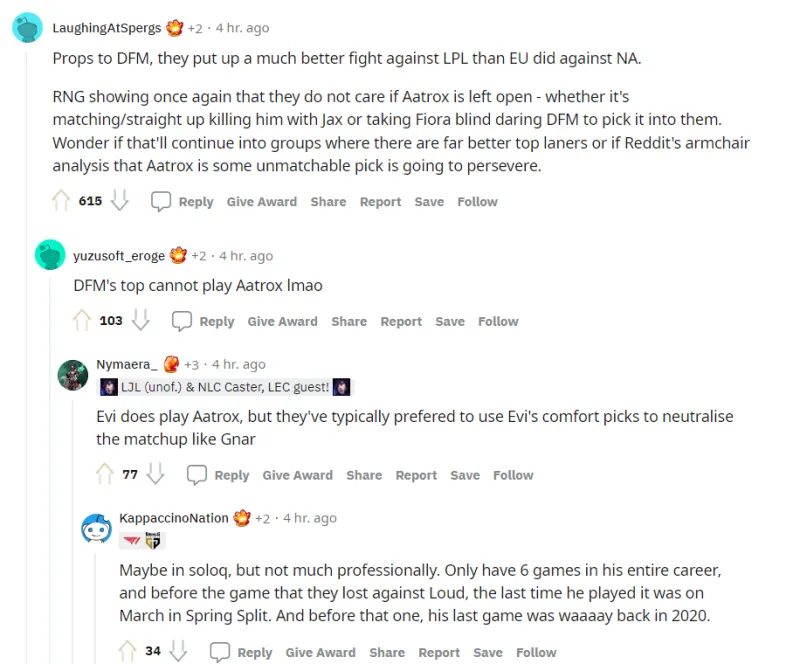800x664 pixels.
Task: Downvote yuzusoft_eroge's comment with 103 points
Action: coord(140,321)
